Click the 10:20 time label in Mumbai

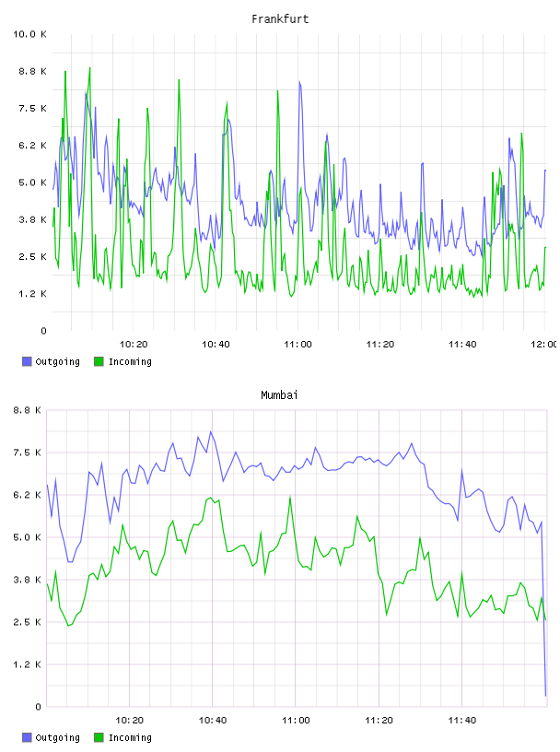[x=130, y=721]
